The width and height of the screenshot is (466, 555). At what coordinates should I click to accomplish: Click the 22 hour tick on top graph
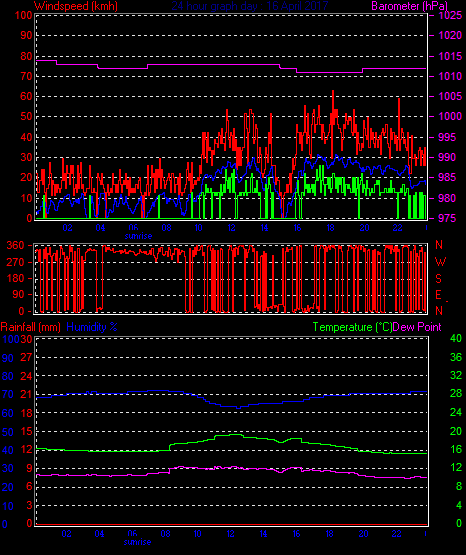[397, 228]
